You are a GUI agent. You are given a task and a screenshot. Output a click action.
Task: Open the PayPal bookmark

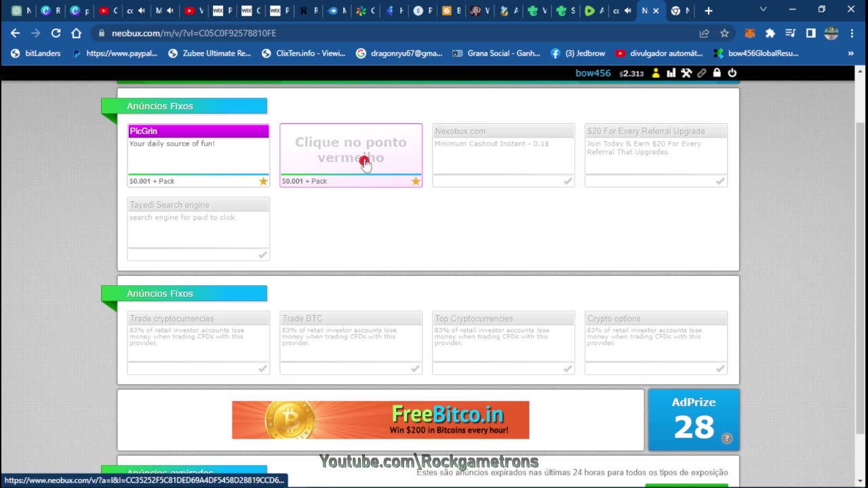pyautogui.click(x=115, y=53)
